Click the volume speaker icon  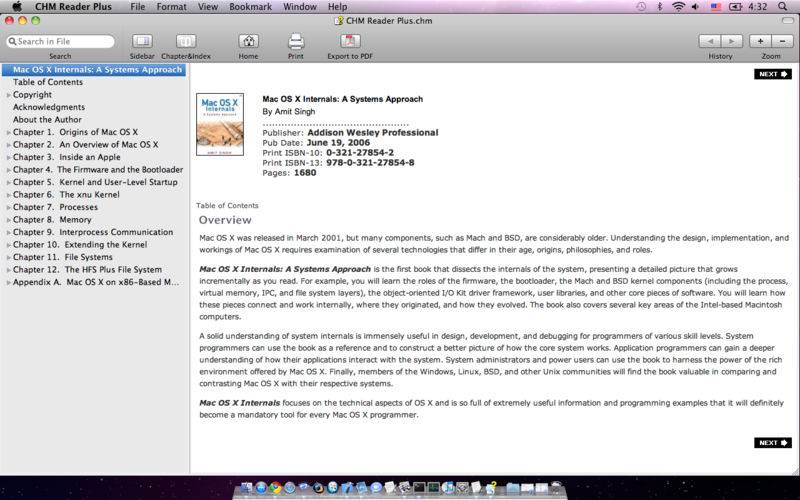[x=695, y=7]
